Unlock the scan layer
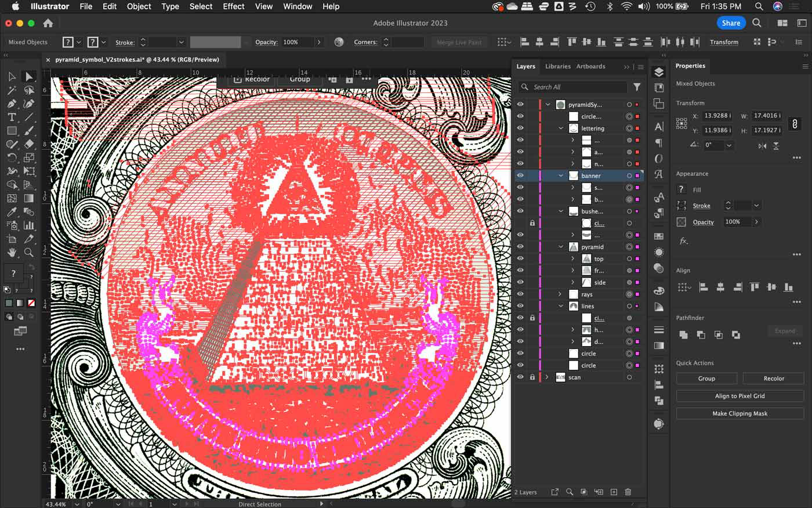This screenshot has height=508, width=812. [x=532, y=377]
